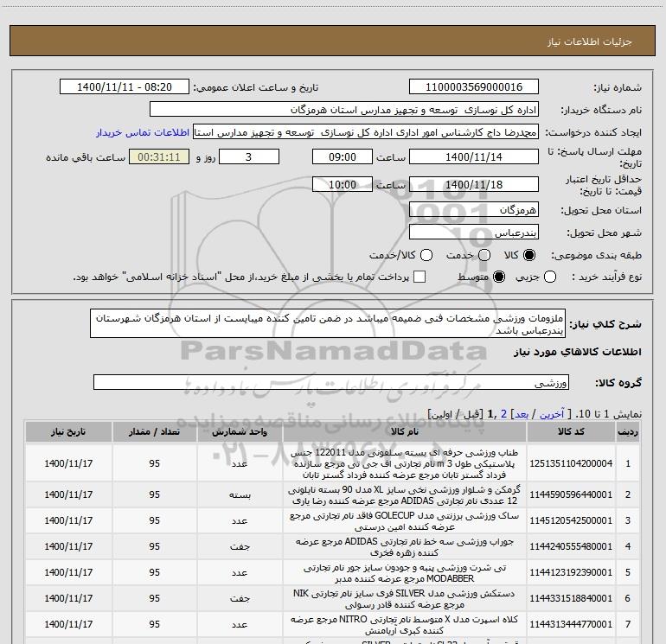The image size is (666, 644).
Task: Click the شماره نیاز number field
Action: pyautogui.click(x=474, y=86)
